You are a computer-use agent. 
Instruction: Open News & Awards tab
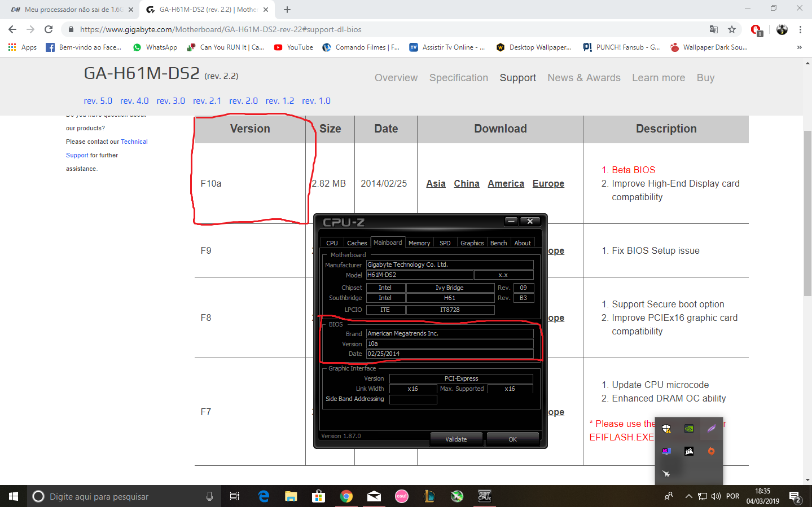[x=584, y=78]
